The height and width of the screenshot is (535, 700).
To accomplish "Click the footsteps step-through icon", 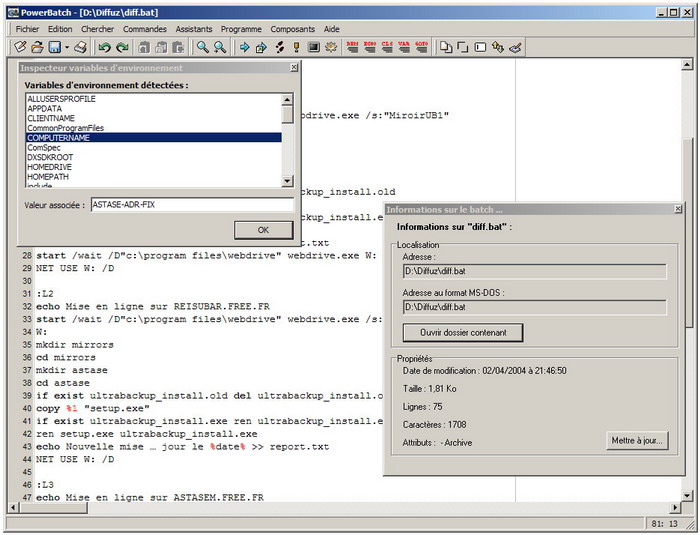I will click(x=279, y=47).
